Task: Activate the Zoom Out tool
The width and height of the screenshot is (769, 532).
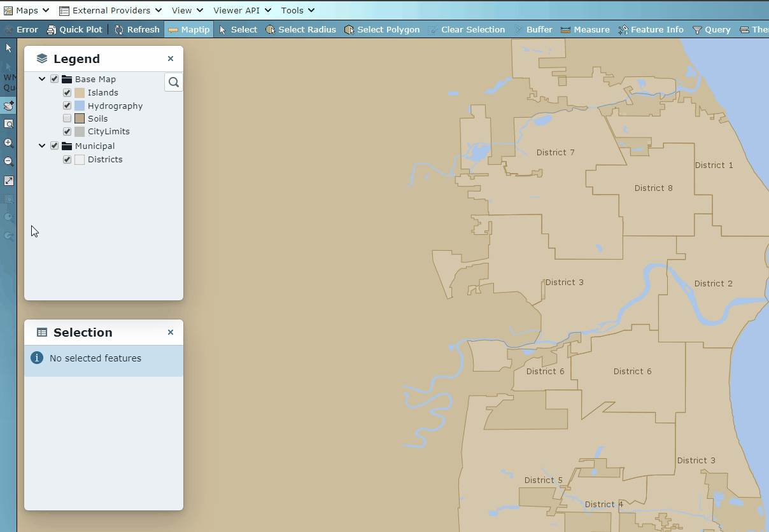Action: 8,162
